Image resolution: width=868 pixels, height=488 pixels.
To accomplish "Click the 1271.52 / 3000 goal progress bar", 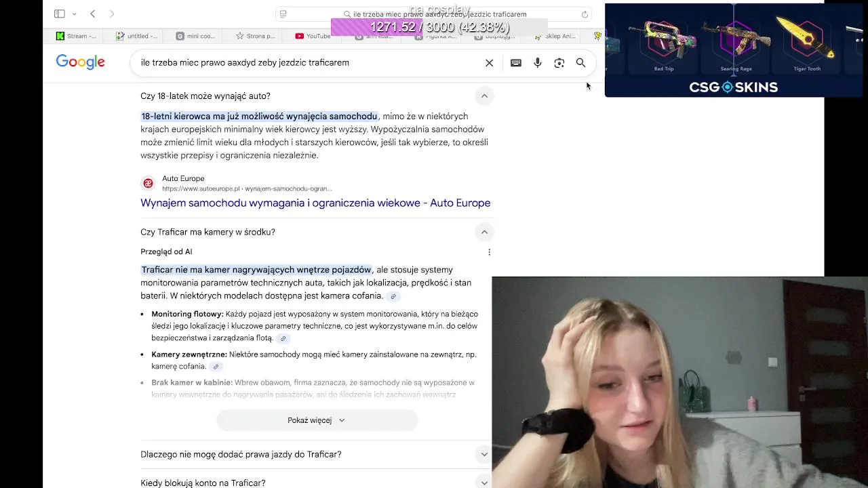I will (439, 27).
